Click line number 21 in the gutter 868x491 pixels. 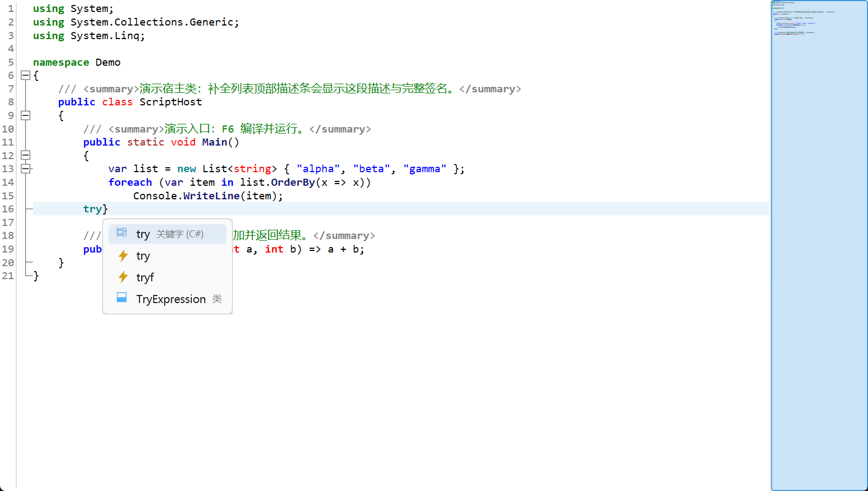[x=8, y=276]
